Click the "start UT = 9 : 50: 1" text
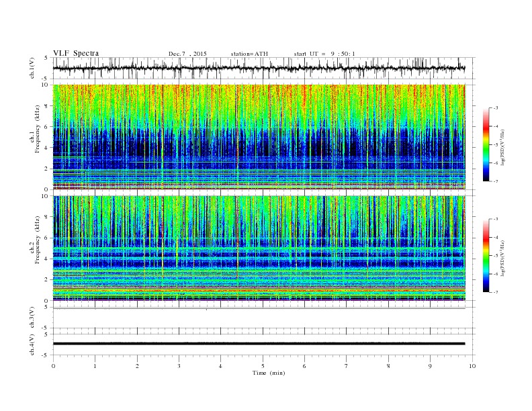The image size is (532, 411). pyautogui.click(x=324, y=54)
